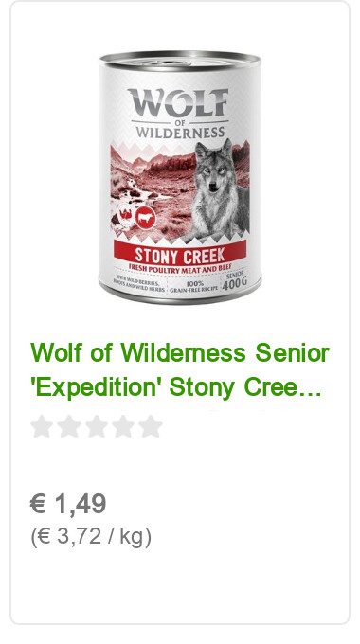The width and height of the screenshot is (360, 644).
Task: Click the Senior 400G label on the can
Action: 235,281
